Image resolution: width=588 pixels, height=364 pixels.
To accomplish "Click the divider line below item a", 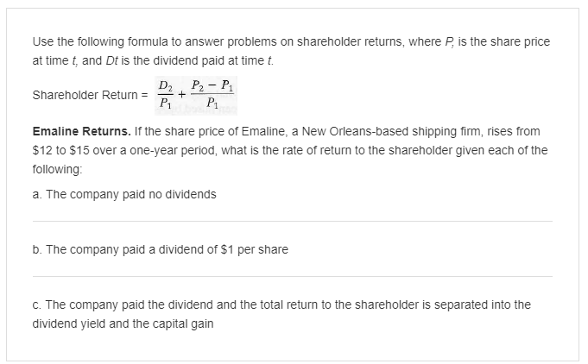I will (x=292, y=222).
